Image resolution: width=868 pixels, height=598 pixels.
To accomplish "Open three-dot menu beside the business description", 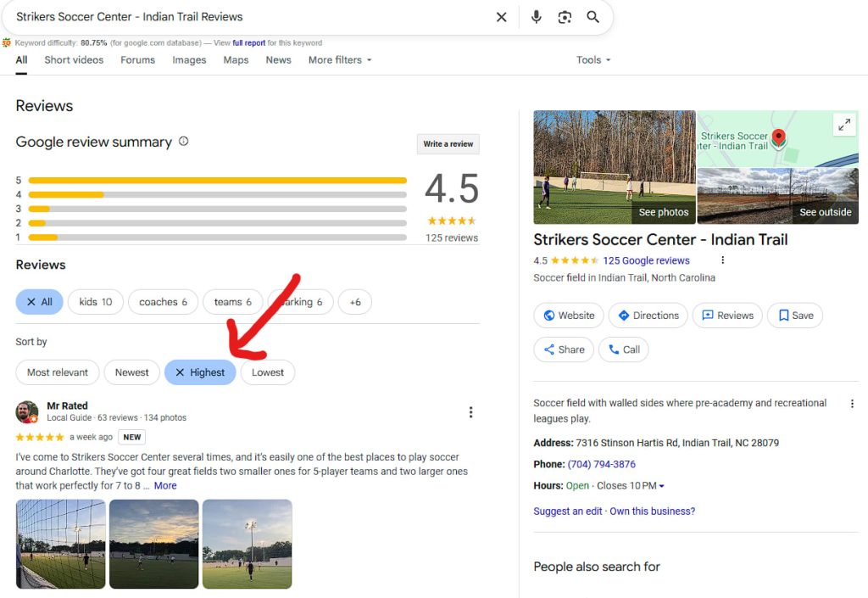I will point(852,404).
